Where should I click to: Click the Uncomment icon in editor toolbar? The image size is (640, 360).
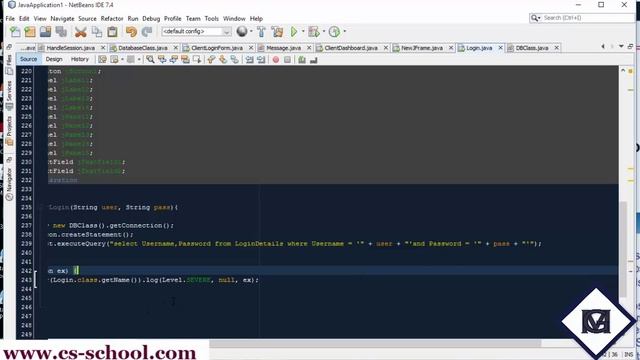302,60
